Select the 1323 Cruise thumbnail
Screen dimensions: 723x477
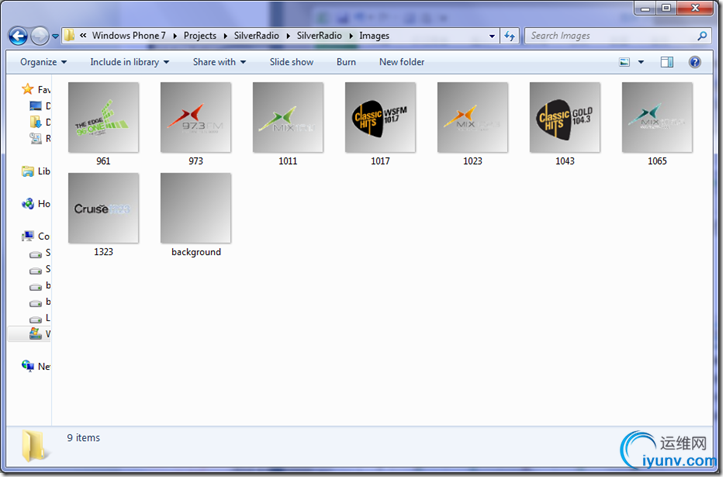click(103, 208)
